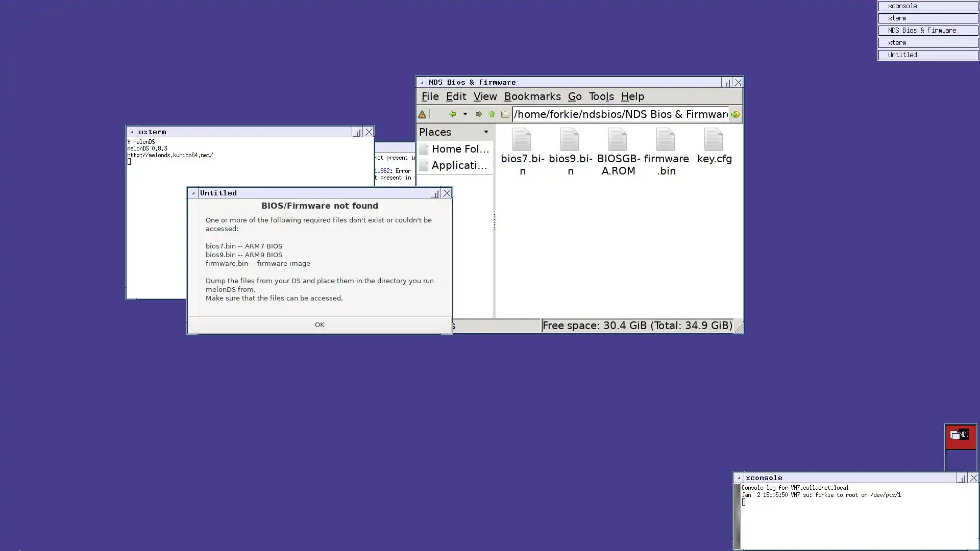The width and height of the screenshot is (980, 551).
Task: Open the Bookmarks menu
Action: [x=532, y=96]
